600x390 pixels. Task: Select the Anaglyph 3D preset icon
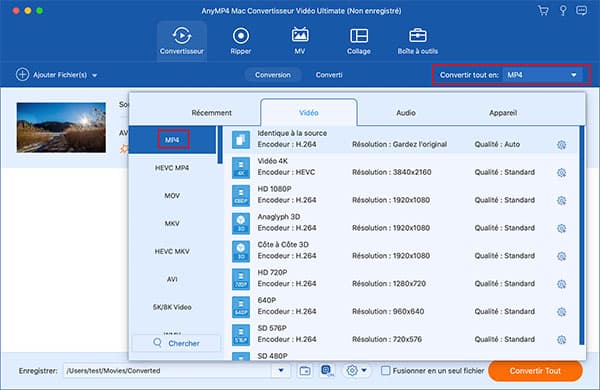241,224
